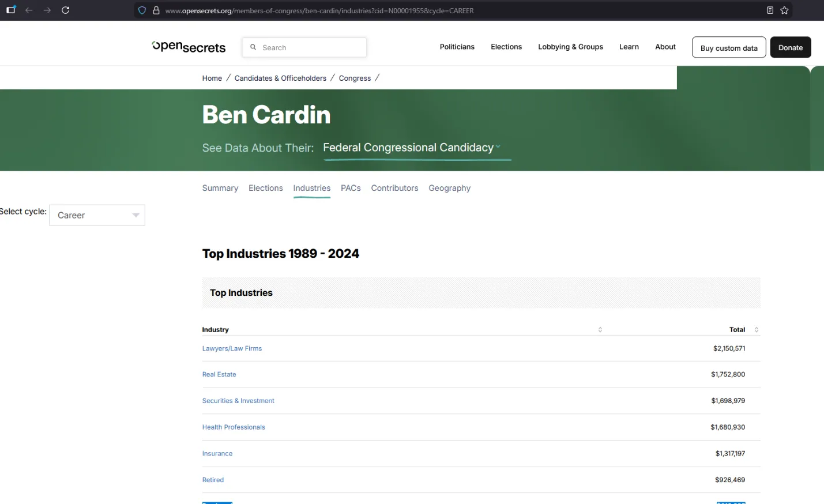Click the browser forward arrow
Viewport: 824px width, 504px height.
click(47, 10)
